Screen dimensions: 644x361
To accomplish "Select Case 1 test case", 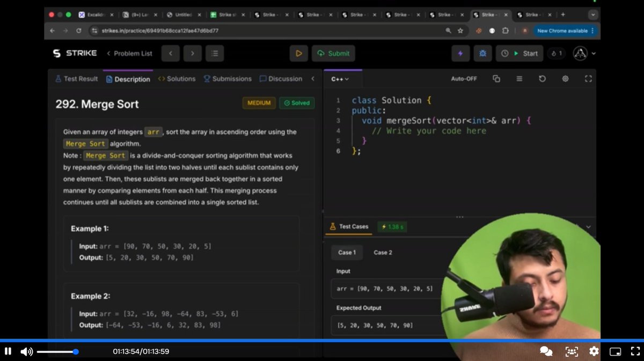I will [x=347, y=253].
